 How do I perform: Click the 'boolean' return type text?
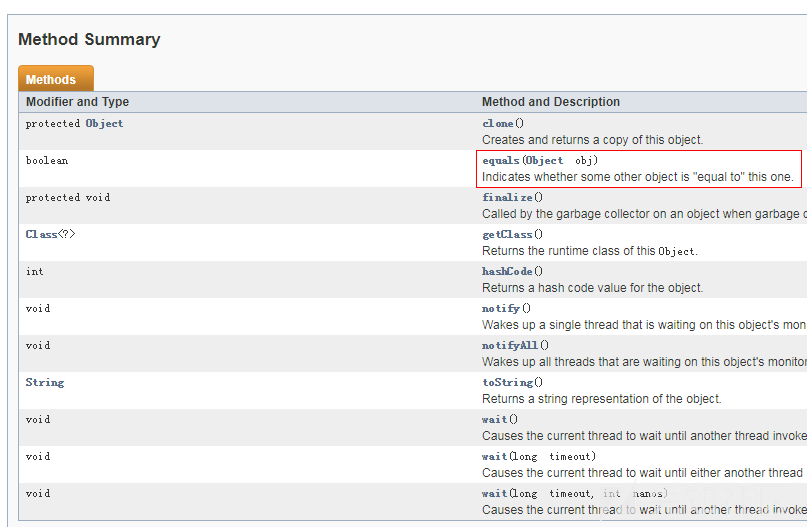tap(47, 161)
